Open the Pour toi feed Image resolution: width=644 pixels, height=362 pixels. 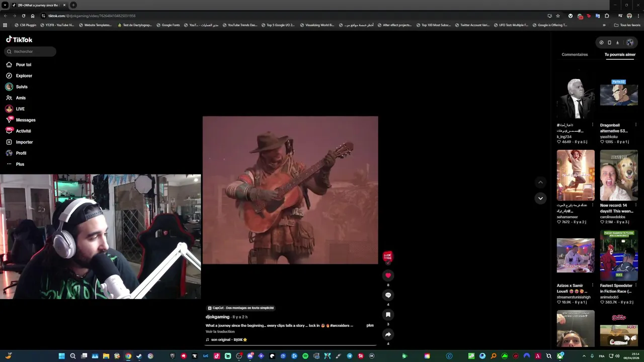[19, 64]
